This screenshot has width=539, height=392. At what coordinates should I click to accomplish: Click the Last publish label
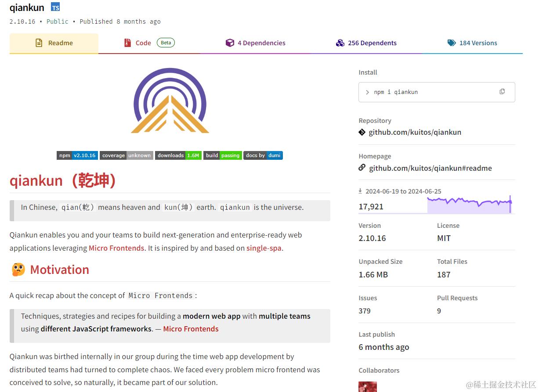click(x=376, y=334)
